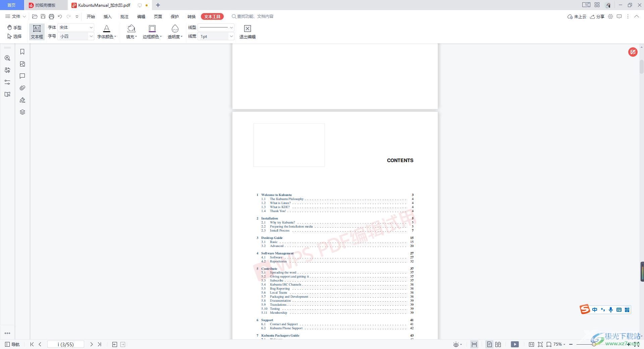This screenshot has height=349, width=644.
Task: Undo the last action
Action: (x=60, y=16)
